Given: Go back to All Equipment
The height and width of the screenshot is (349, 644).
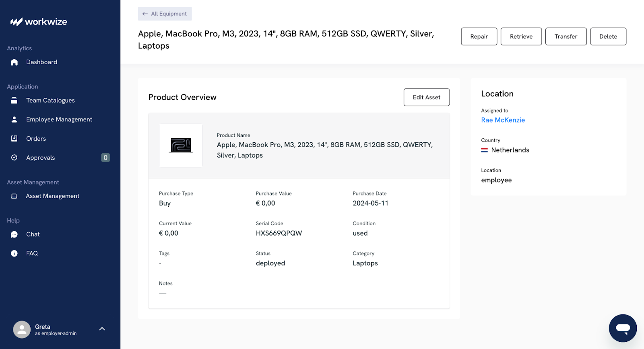Looking at the screenshot, I should [165, 14].
